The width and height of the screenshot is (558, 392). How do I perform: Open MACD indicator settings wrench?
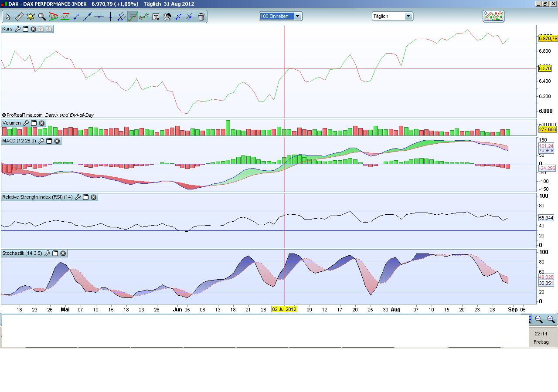pos(41,141)
